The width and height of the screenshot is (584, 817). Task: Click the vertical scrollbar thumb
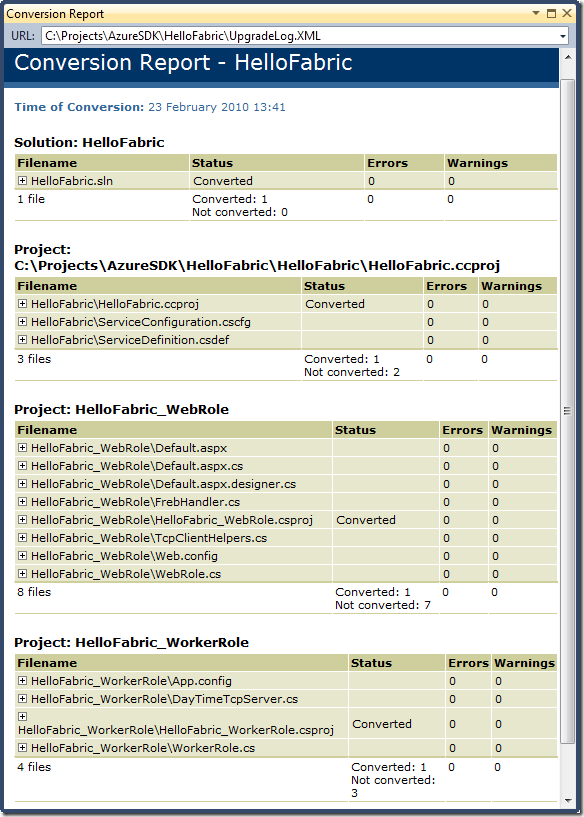pyautogui.click(x=568, y=411)
